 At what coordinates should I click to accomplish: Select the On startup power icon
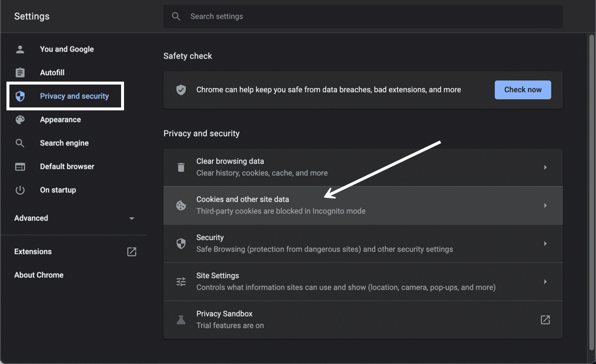tap(19, 190)
